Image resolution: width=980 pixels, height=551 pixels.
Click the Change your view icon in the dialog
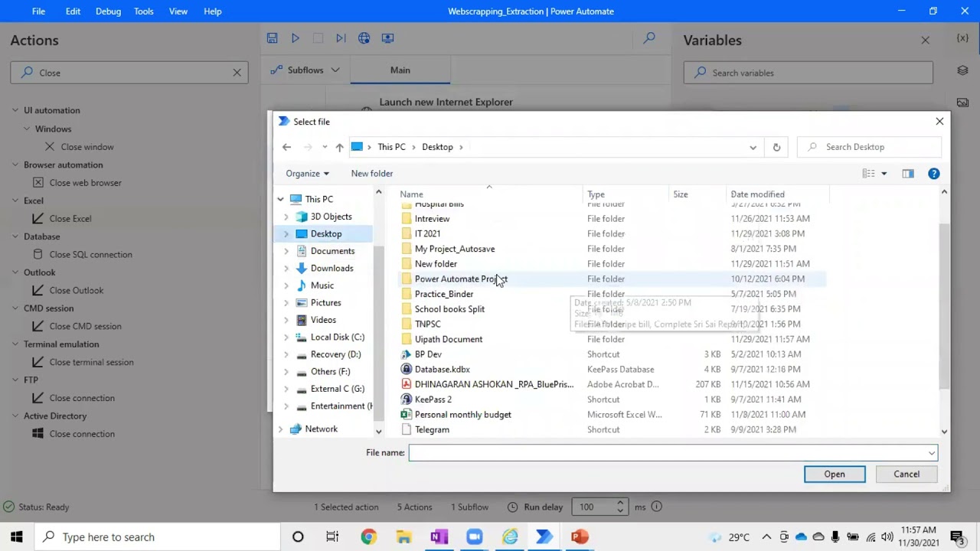click(x=868, y=174)
